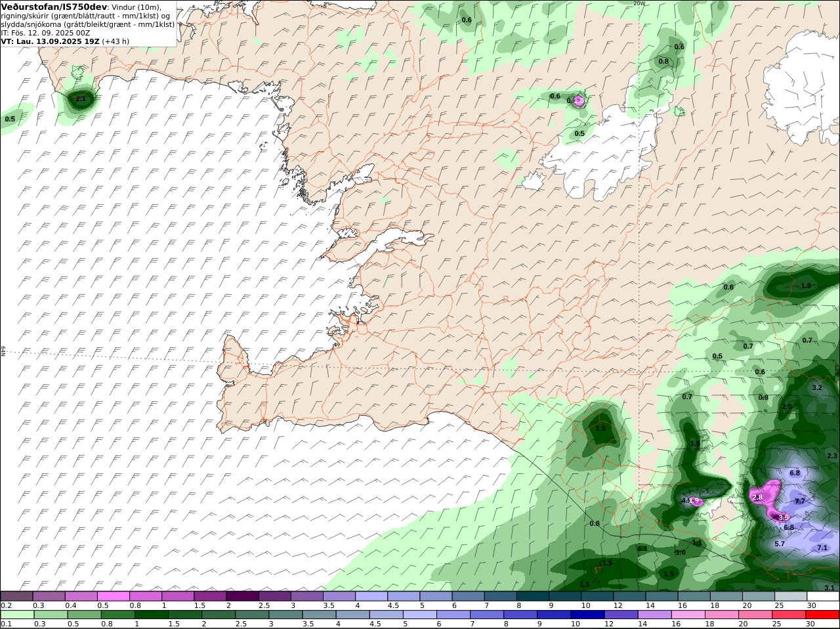This screenshot has width=840, height=629.
Task: Click the 7.7 precipitation value on the map
Action: pos(800,501)
